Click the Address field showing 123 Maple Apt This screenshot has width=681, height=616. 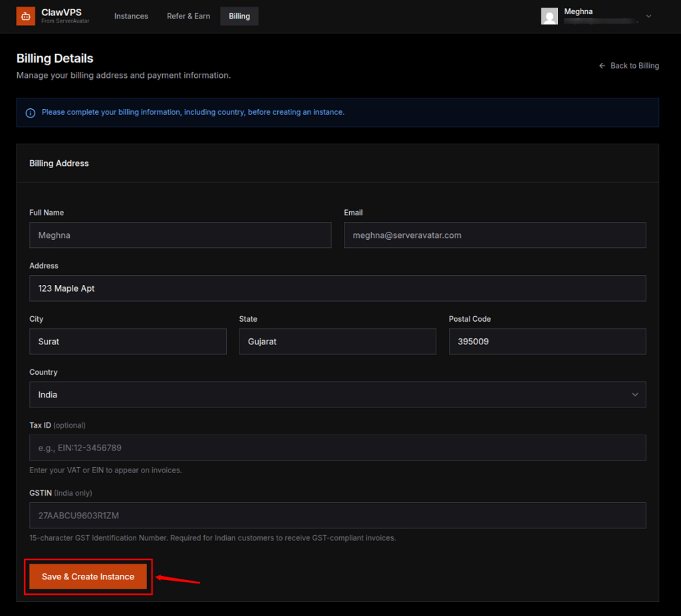pos(337,288)
